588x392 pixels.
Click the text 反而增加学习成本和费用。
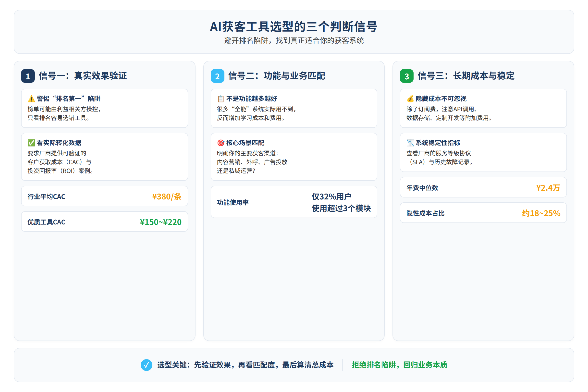(x=251, y=118)
